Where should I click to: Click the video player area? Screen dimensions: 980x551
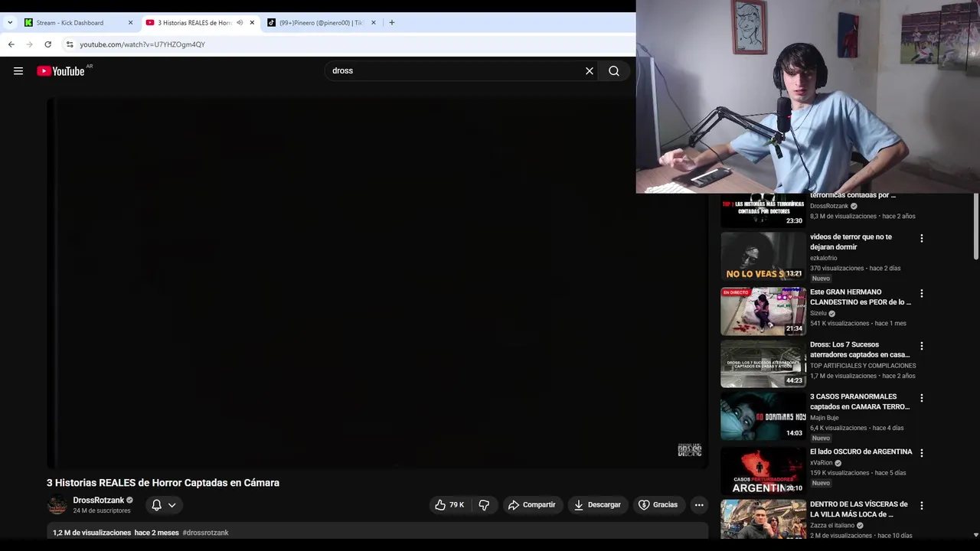coord(377,283)
